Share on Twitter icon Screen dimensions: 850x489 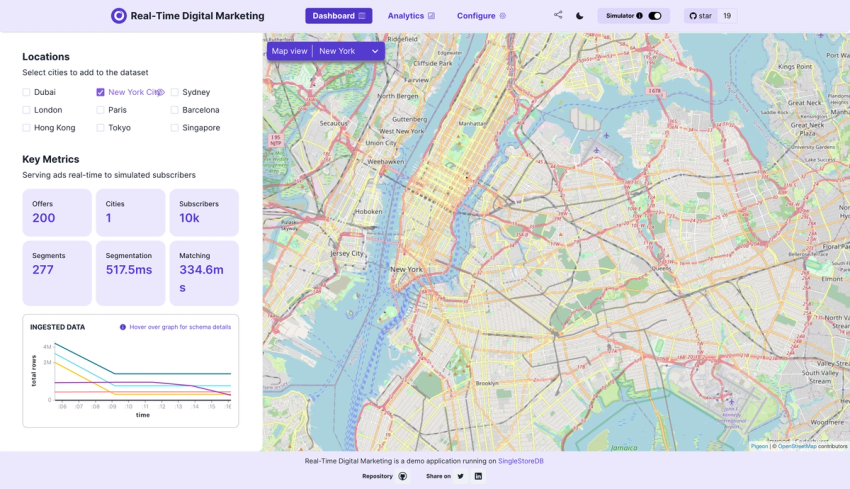(460, 476)
